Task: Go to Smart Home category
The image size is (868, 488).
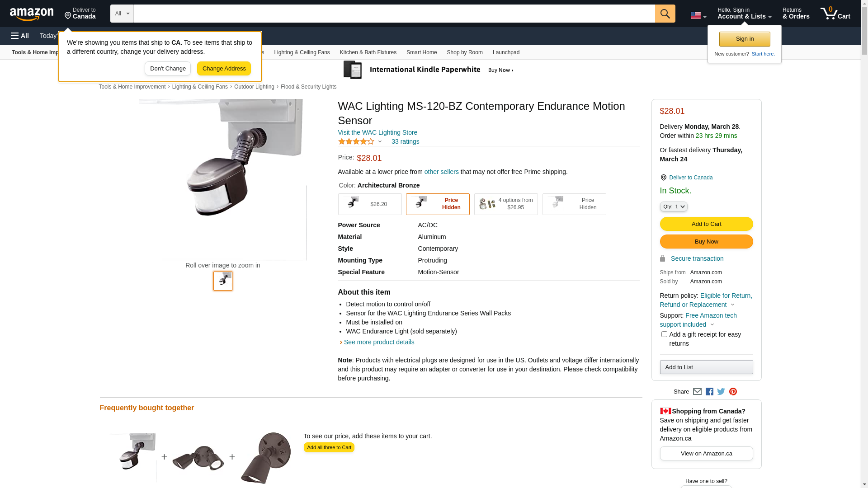Action: (421, 52)
